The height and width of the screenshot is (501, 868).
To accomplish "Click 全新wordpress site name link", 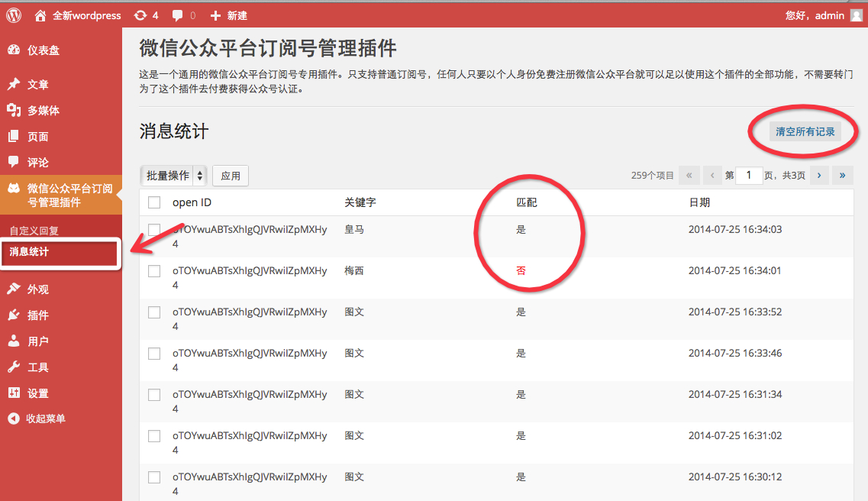I will 87,15.
